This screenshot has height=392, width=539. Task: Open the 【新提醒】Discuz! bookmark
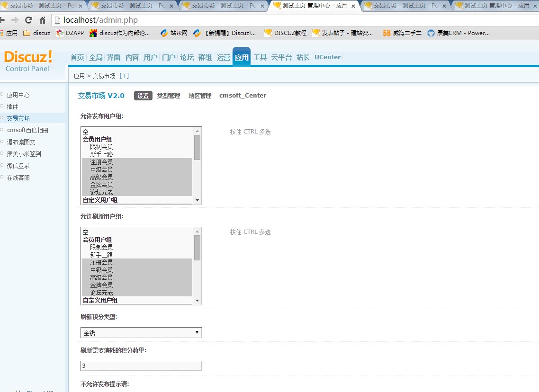click(x=225, y=33)
